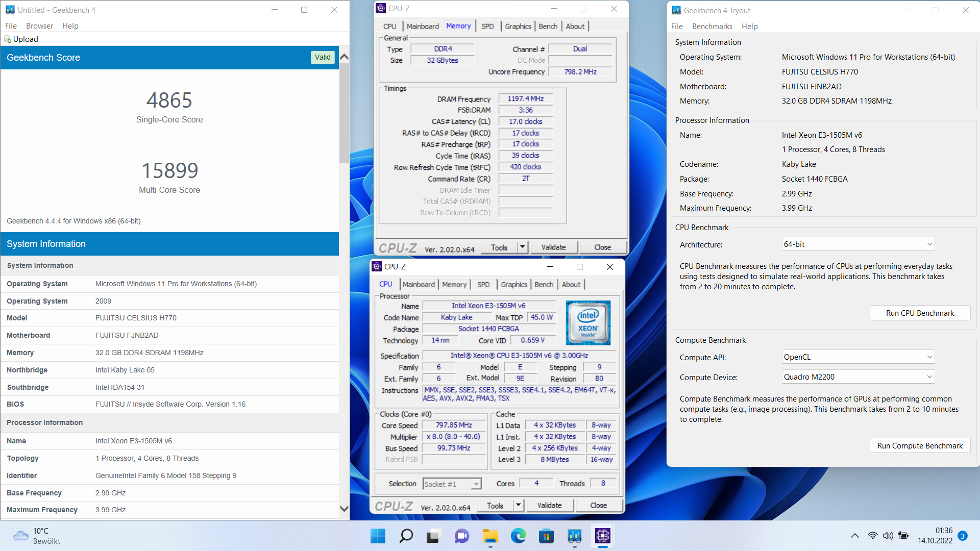This screenshot has width=980, height=551.
Task: Expand Compute Device Quadro M2200 dropdown
Action: 858,377
